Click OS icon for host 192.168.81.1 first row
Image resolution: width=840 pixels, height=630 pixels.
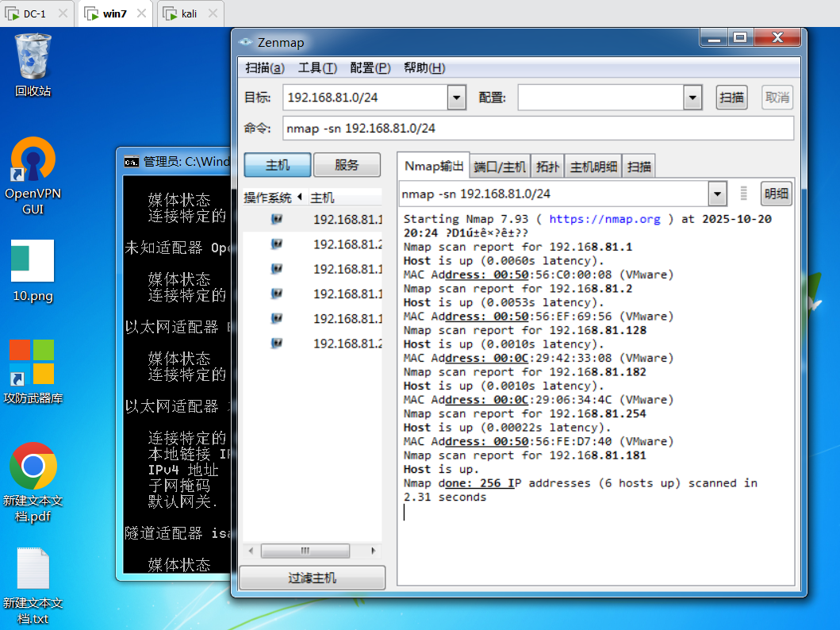[276, 219]
